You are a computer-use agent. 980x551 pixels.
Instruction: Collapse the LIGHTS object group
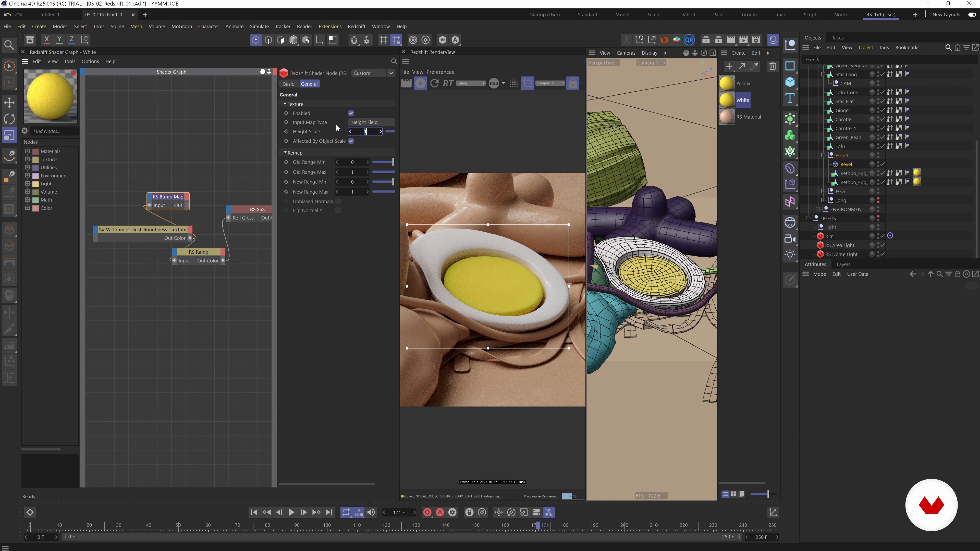pos(808,218)
